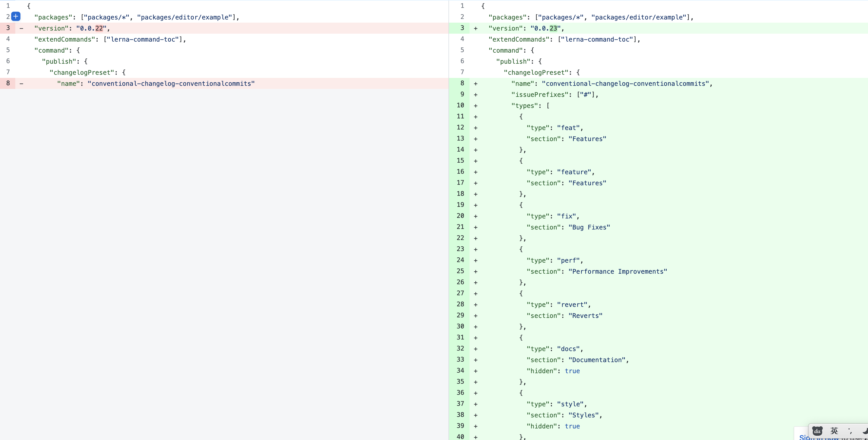Click right line number 10 for types array
Viewport: 868px width, 440px height.
click(x=460, y=106)
